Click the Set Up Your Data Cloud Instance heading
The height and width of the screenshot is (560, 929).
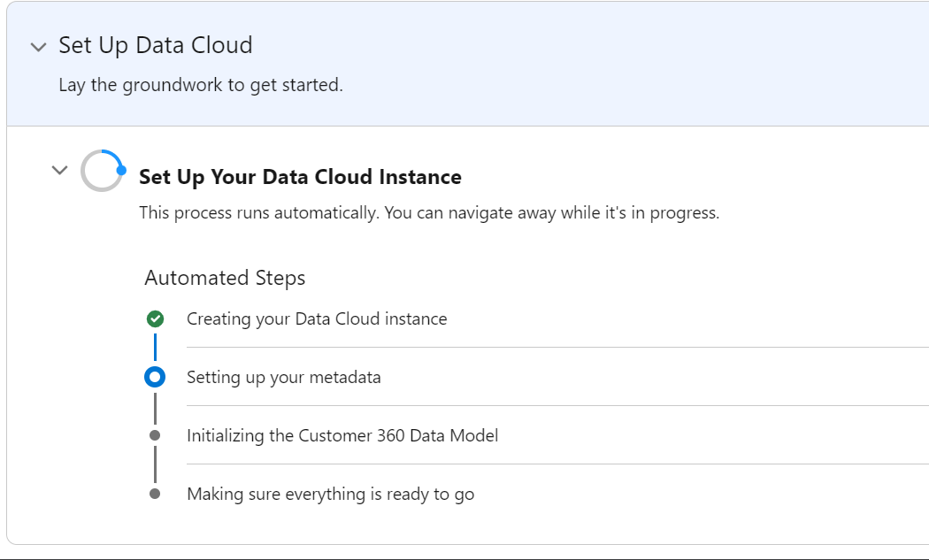pyautogui.click(x=300, y=177)
